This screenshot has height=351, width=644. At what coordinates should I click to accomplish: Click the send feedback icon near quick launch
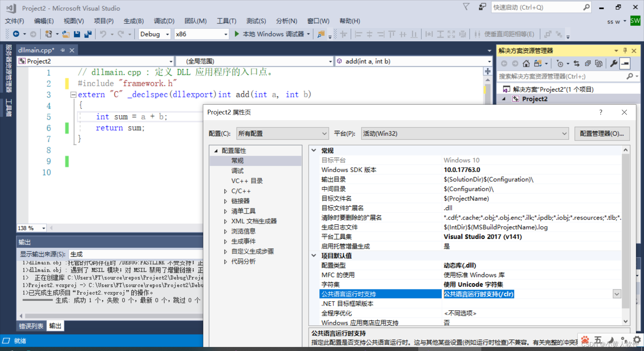(x=482, y=7)
